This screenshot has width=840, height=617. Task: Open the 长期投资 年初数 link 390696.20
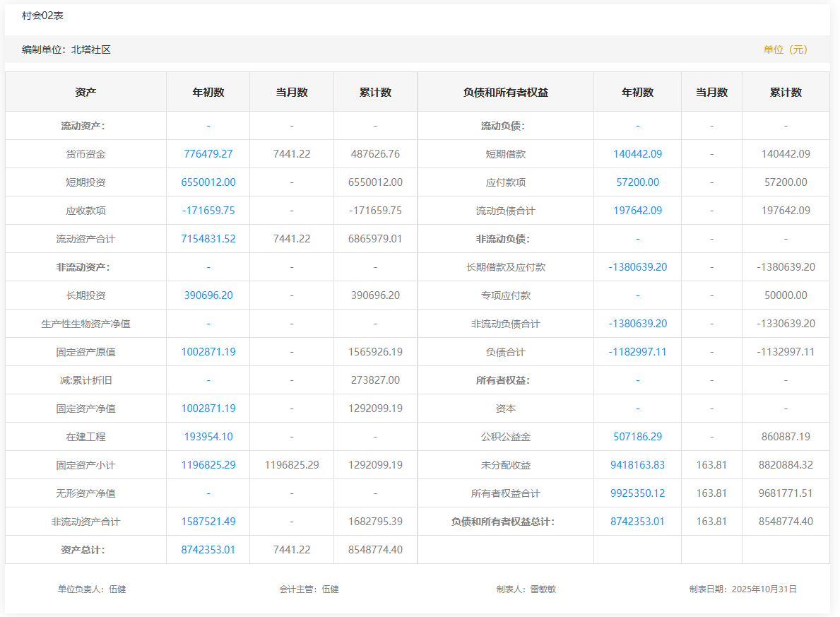208,295
